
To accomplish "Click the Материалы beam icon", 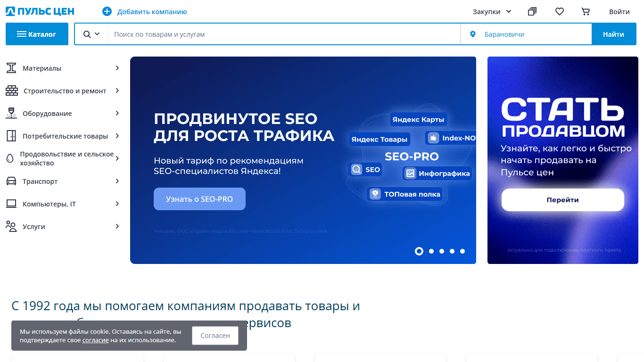I will coord(11,68).
